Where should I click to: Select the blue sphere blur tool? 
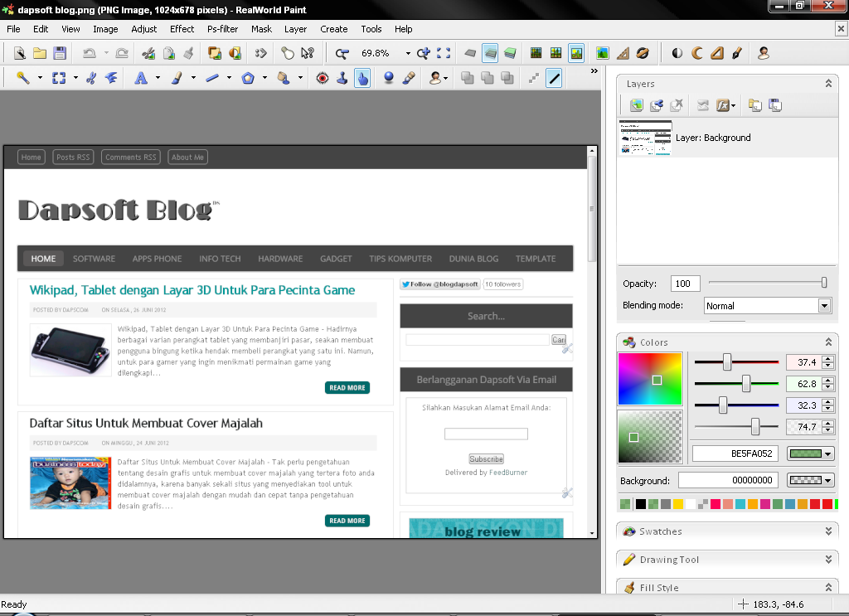point(388,78)
